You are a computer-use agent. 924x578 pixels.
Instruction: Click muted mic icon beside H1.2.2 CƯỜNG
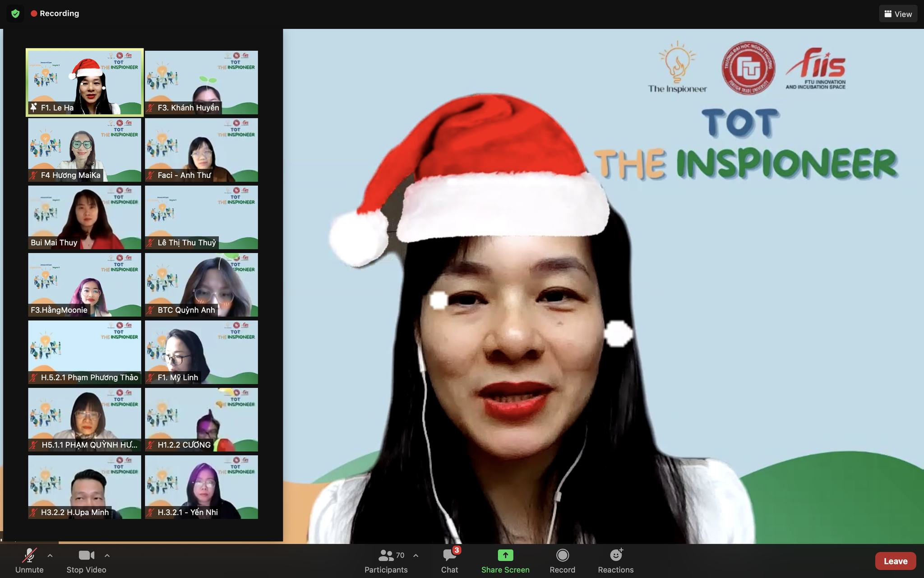[x=151, y=445]
